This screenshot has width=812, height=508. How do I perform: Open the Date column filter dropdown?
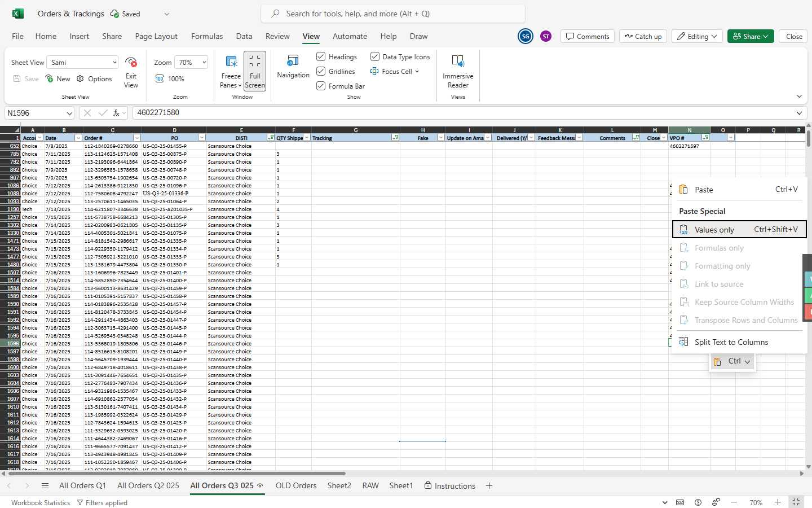point(78,138)
